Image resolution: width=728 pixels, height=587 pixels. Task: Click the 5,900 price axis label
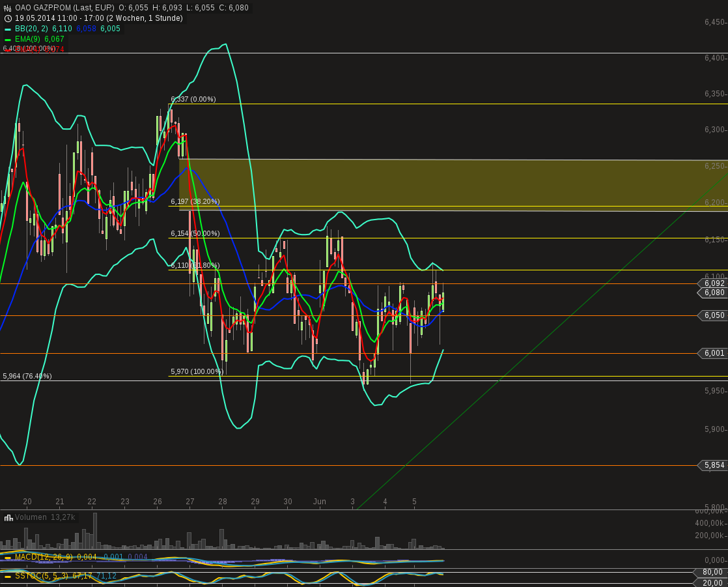(x=714, y=429)
